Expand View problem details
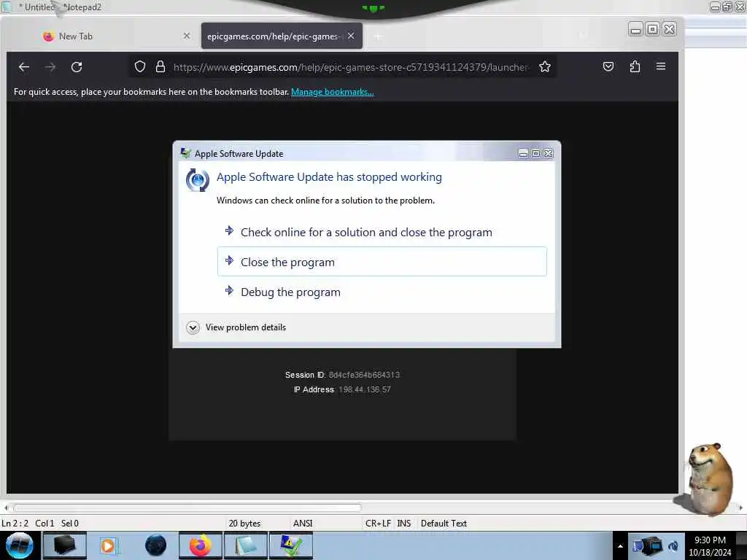 tap(237, 327)
